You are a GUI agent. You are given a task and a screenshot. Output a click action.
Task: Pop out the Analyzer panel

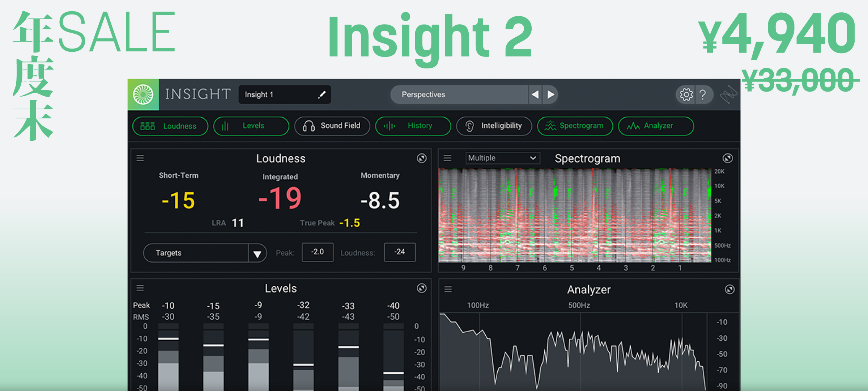click(x=729, y=289)
